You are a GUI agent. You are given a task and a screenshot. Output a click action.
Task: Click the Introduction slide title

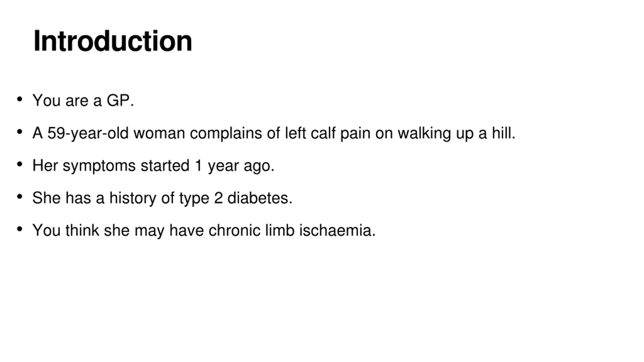(113, 41)
